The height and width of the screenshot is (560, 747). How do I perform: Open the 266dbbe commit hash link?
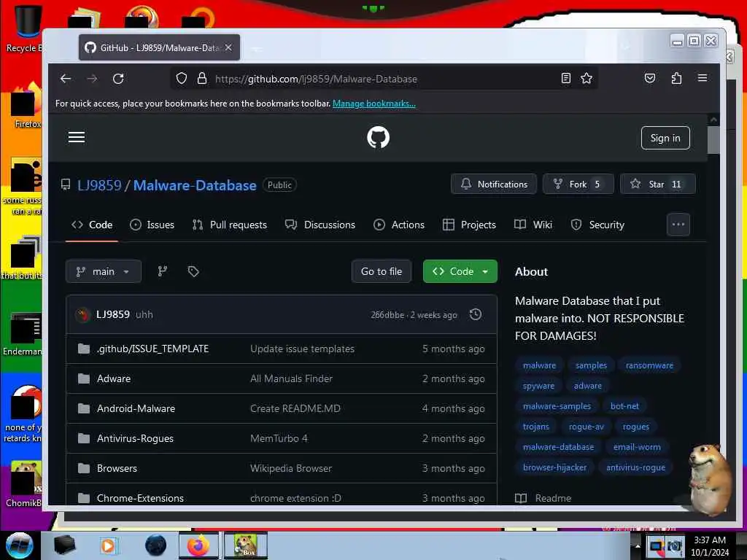[387, 315]
